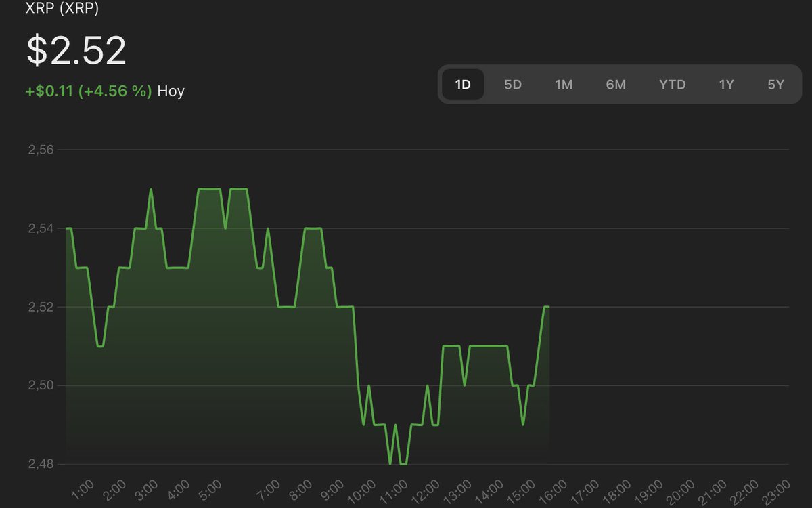The image size is (812, 508).
Task: Click the 13:00 time axis label
Action: (458, 491)
